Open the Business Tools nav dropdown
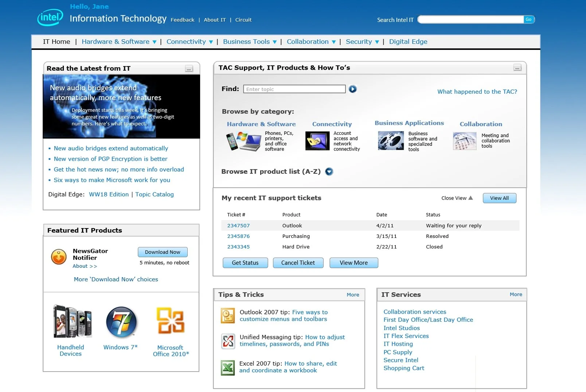Viewport: 586px width, 392px height. pyautogui.click(x=275, y=42)
